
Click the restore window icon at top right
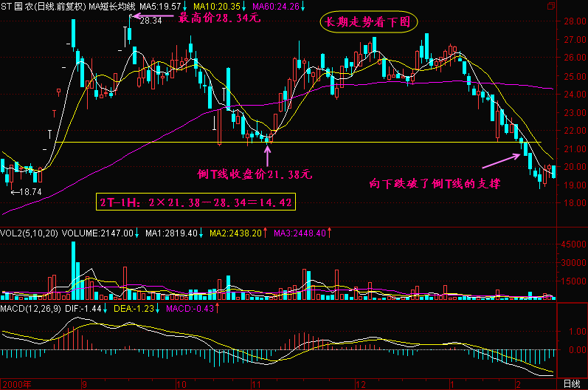click(551, 6)
